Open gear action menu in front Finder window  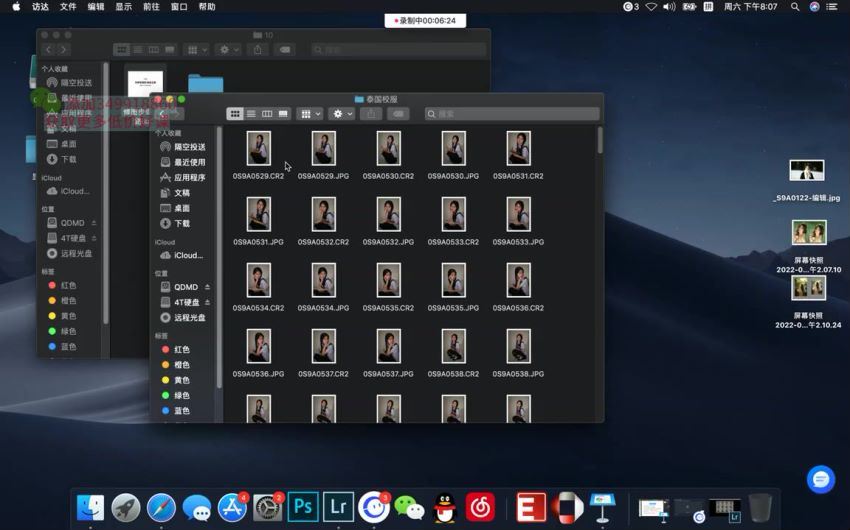tap(343, 114)
